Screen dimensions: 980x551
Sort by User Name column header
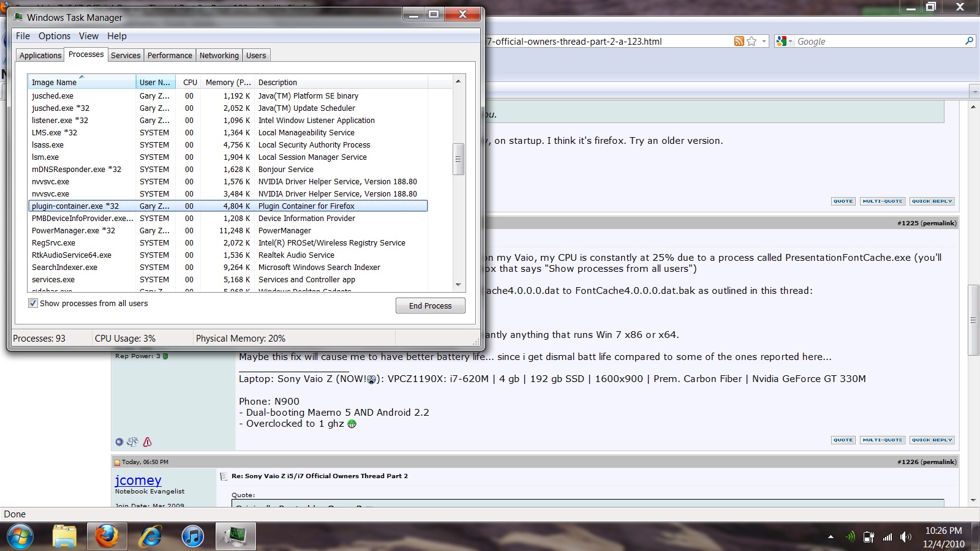coord(156,82)
